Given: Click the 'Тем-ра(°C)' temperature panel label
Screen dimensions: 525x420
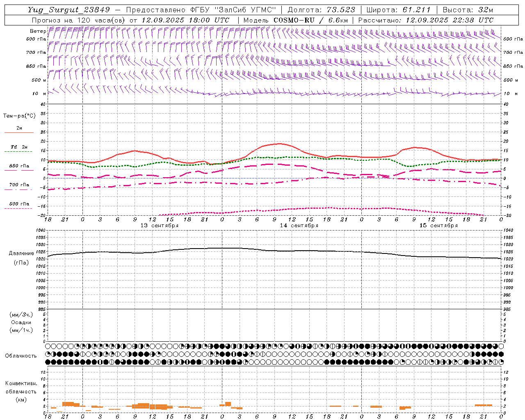Looking at the screenshot, I should pos(19,116).
